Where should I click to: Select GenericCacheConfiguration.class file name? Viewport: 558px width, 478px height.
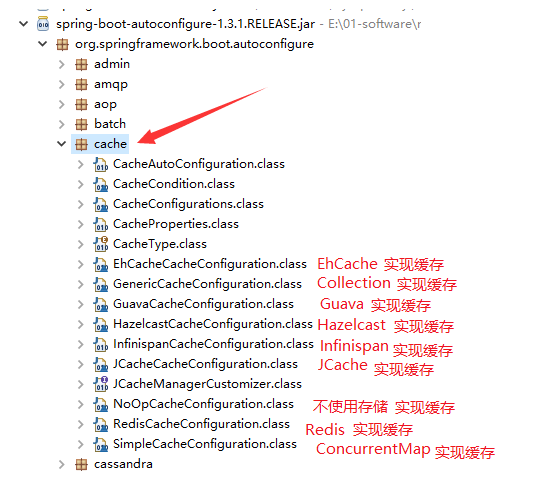tap(207, 284)
